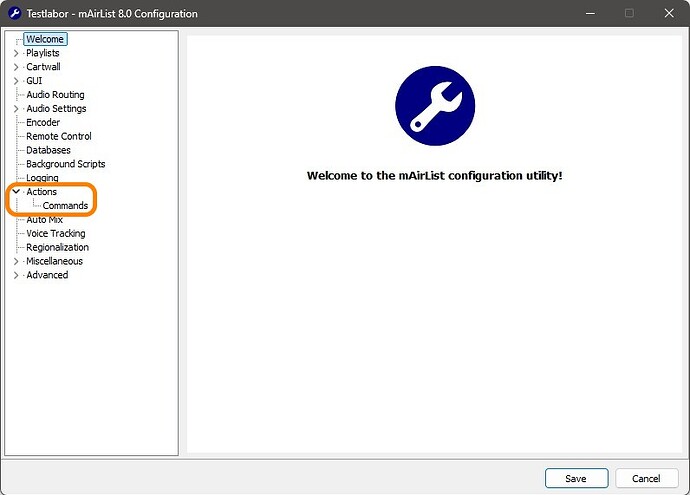Screen dimensions: 690x495
Task: Open Remote Control settings
Action: pos(59,136)
